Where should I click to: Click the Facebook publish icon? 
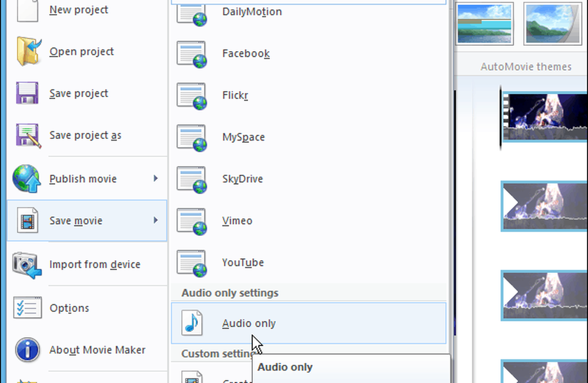pos(192,54)
